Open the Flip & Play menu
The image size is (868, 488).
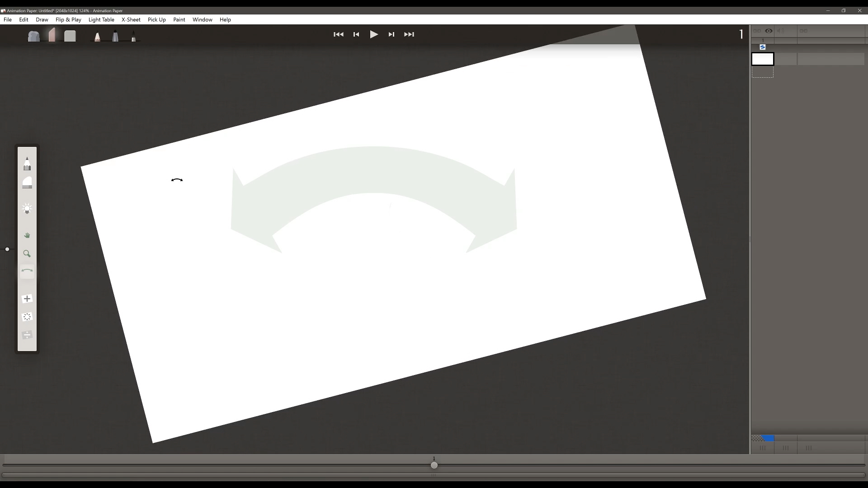click(x=68, y=19)
